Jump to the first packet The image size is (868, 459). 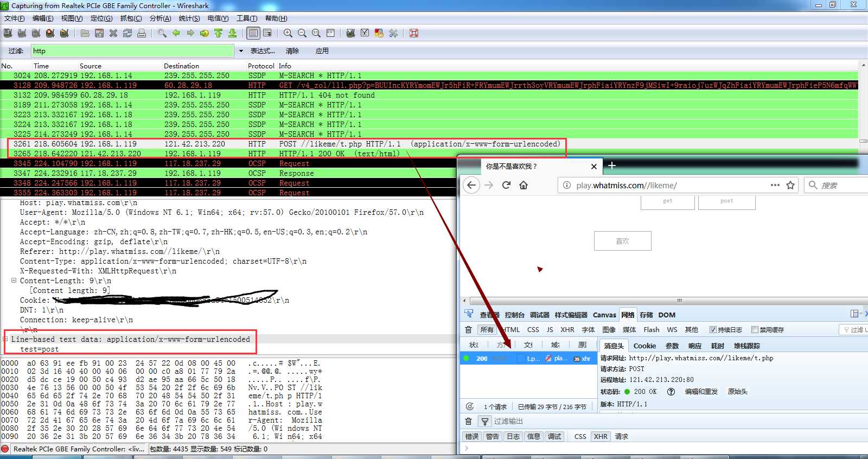coord(219,33)
